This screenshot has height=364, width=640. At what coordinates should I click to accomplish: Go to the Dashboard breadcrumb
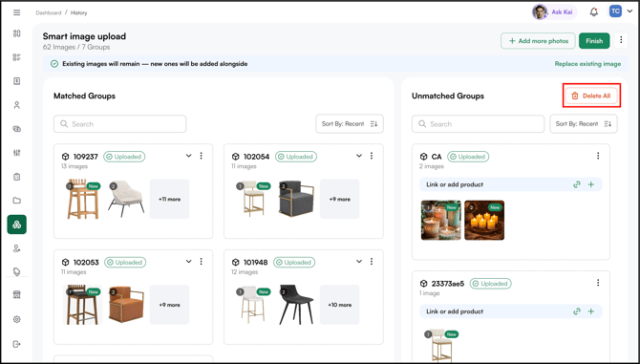[48, 12]
